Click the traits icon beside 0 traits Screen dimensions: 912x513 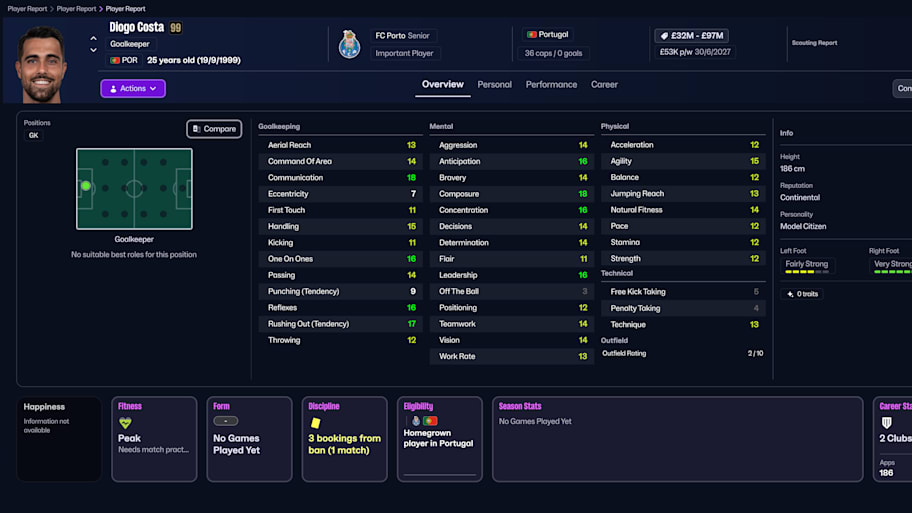click(790, 294)
